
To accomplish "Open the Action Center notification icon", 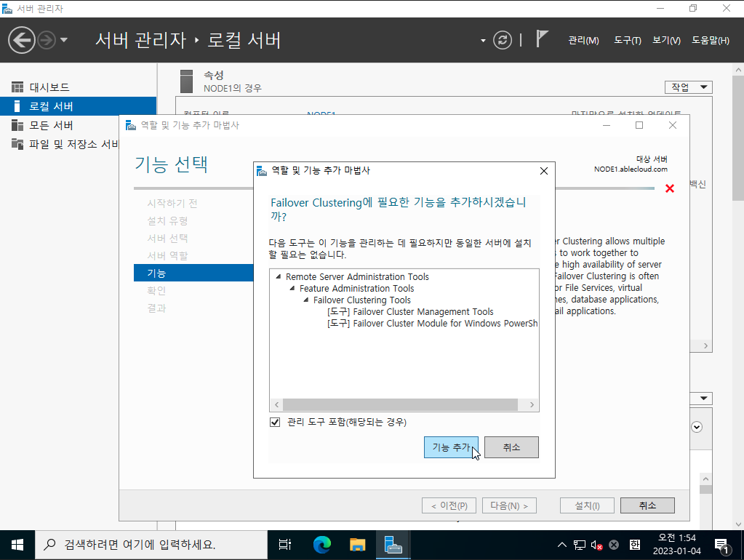I will click(722, 545).
